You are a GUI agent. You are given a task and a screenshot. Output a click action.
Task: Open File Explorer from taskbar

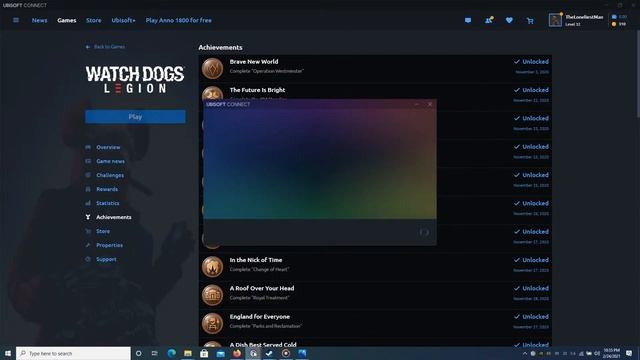coord(188,353)
